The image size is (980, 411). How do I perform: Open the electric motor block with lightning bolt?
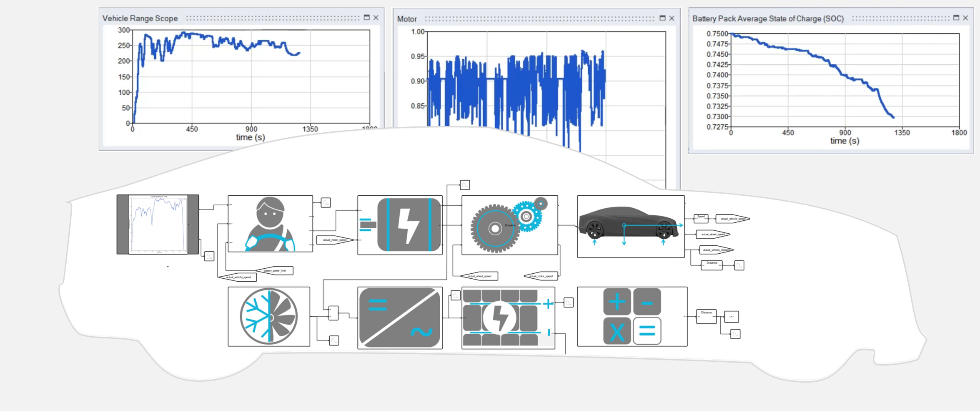click(x=400, y=225)
